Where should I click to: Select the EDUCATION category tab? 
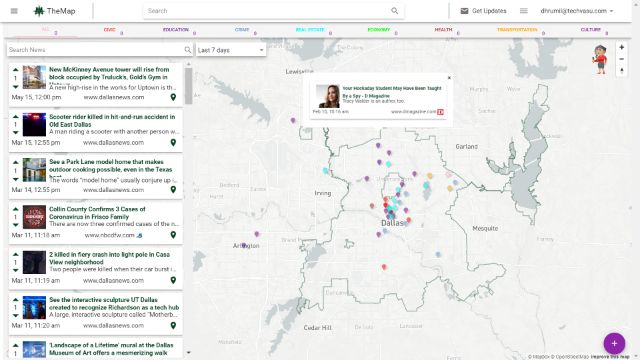[176, 30]
